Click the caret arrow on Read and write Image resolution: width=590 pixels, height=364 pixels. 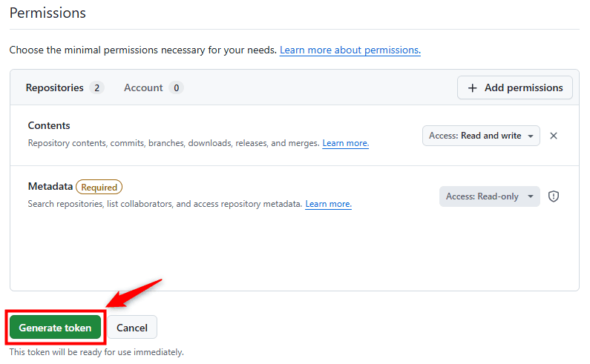tap(530, 136)
